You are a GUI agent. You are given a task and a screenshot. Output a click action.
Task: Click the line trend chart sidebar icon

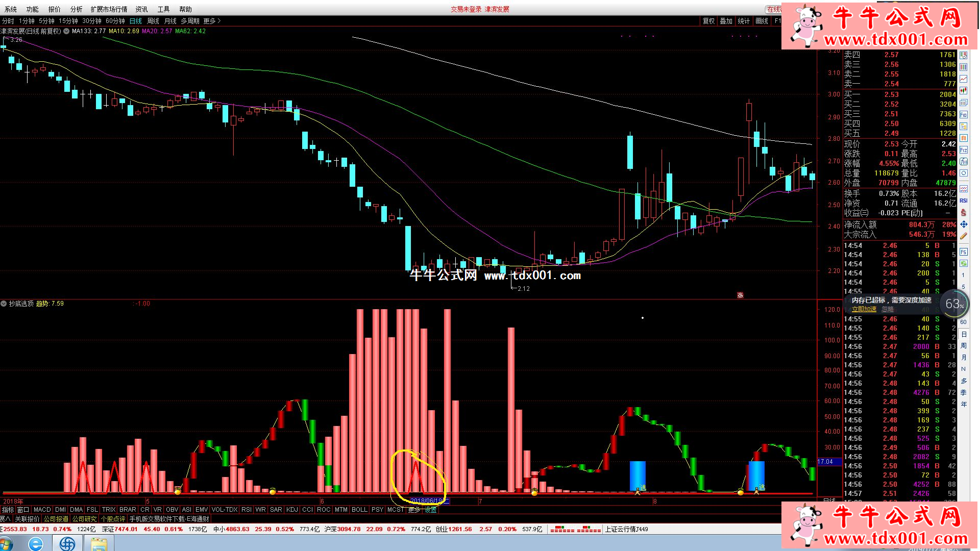point(963,79)
